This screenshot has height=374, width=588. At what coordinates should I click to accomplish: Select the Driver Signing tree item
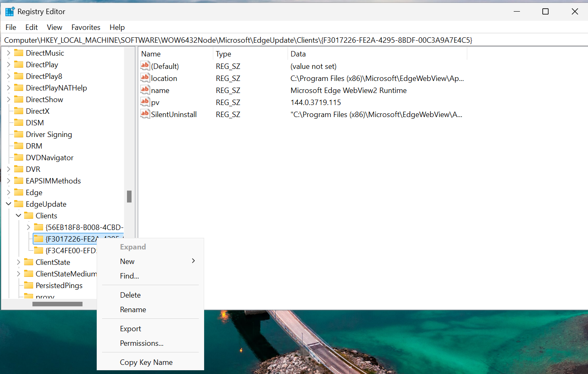(x=49, y=134)
